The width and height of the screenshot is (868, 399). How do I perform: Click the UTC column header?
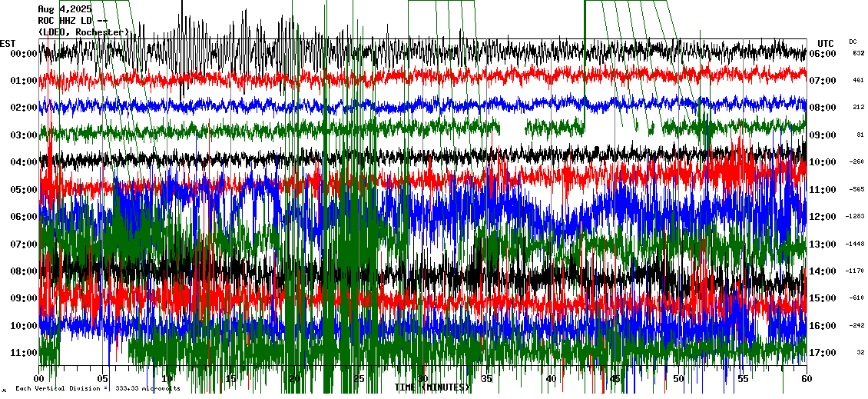click(826, 43)
